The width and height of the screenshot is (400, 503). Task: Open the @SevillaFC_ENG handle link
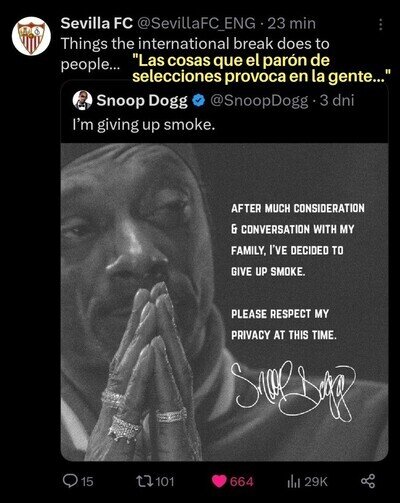click(x=196, y=24)
